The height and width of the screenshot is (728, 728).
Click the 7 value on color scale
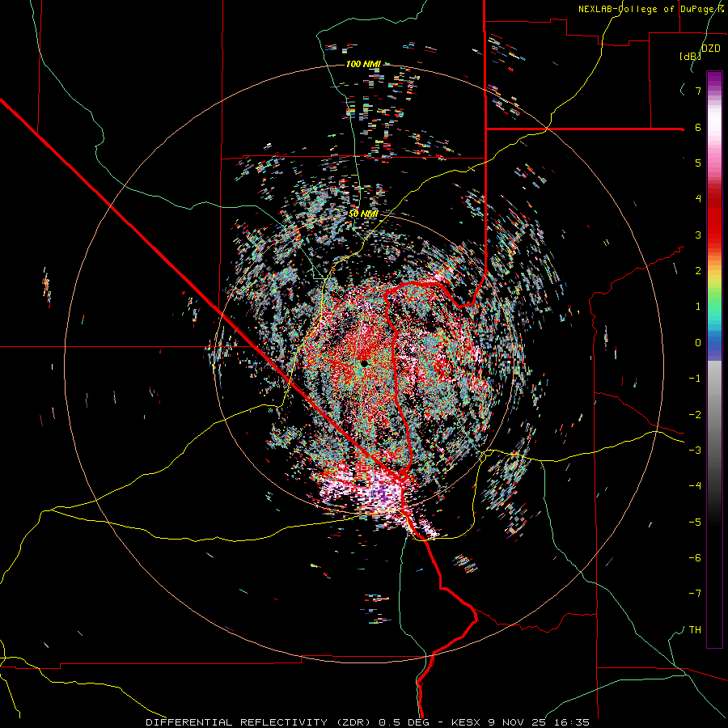698,91
